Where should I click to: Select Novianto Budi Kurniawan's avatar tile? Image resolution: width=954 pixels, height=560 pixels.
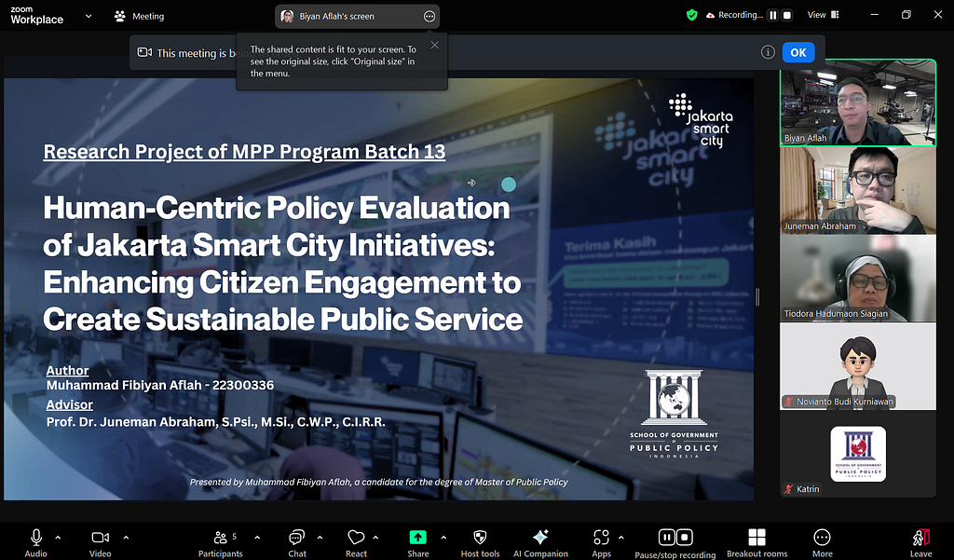[858, 366]
